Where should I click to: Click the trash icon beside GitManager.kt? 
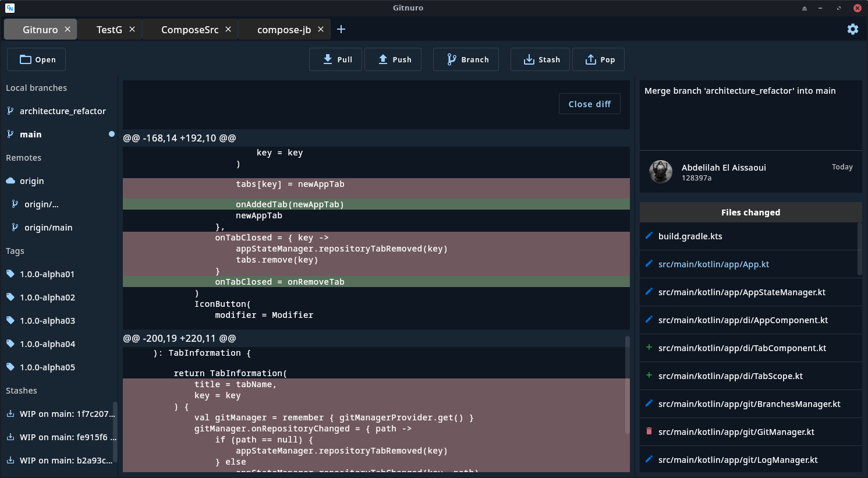[649, 431]
